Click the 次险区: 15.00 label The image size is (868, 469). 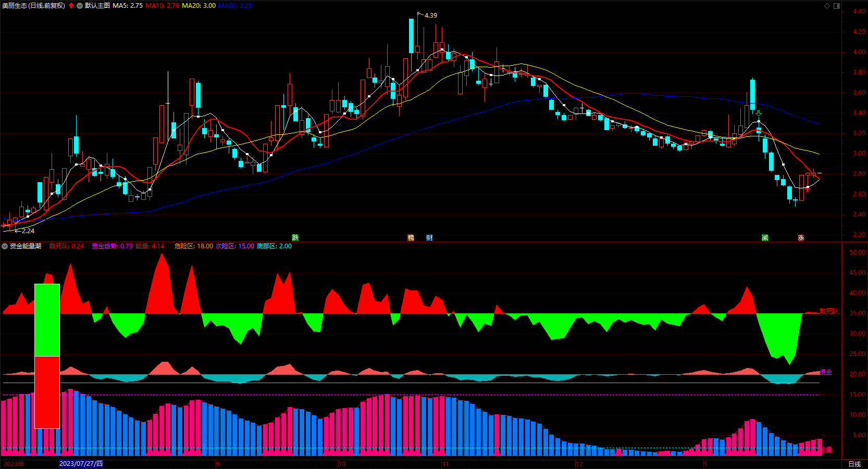235,246
